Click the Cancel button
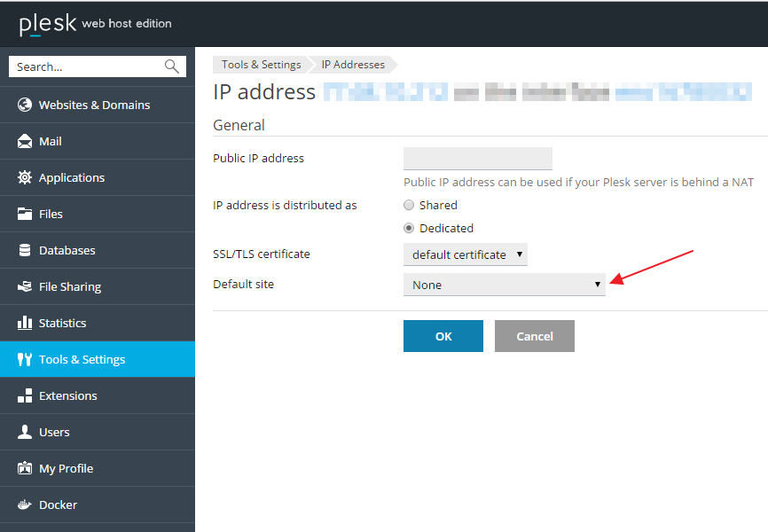The height and width of the screenshot is (532, 768). tap(535, 336)
